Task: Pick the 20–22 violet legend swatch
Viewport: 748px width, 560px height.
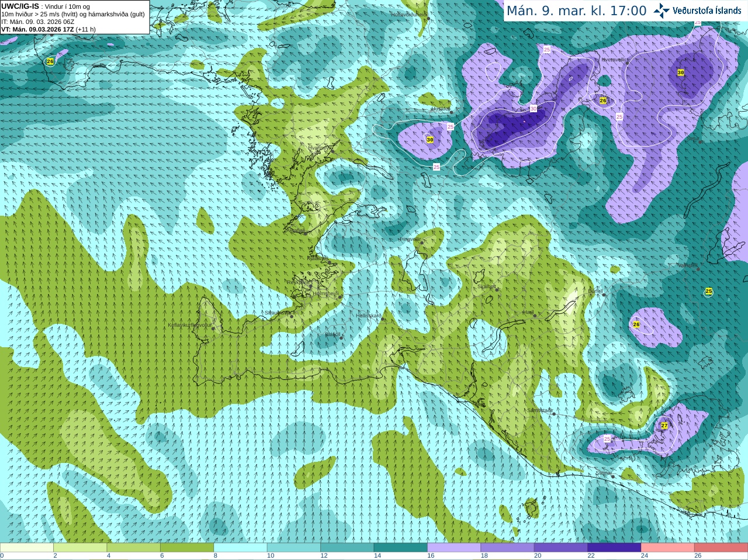Action: [561, 548]
